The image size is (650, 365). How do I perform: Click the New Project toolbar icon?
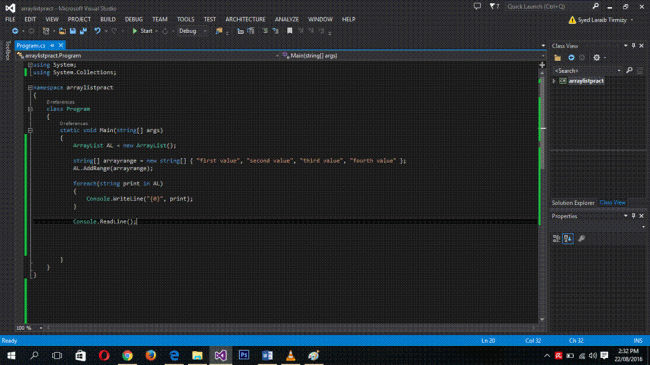point(46,31)
